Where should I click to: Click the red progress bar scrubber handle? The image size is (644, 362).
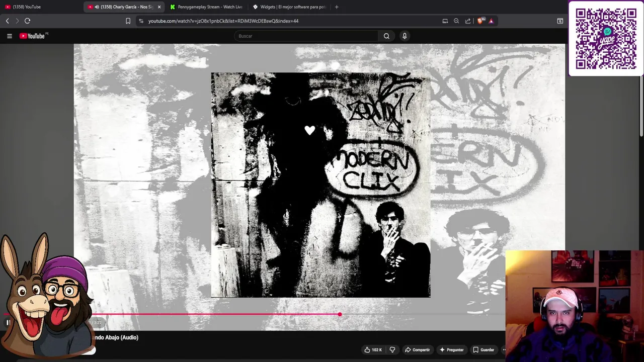click(x=340, y=314)
